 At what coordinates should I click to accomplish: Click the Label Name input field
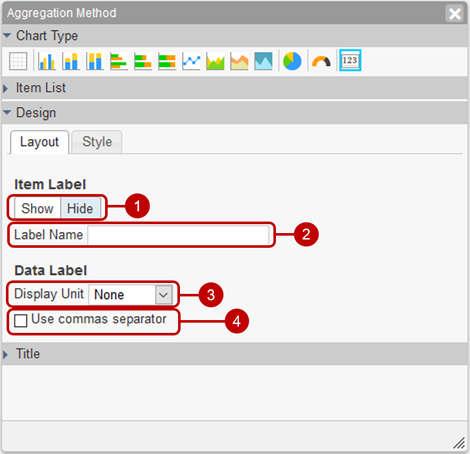178,235
